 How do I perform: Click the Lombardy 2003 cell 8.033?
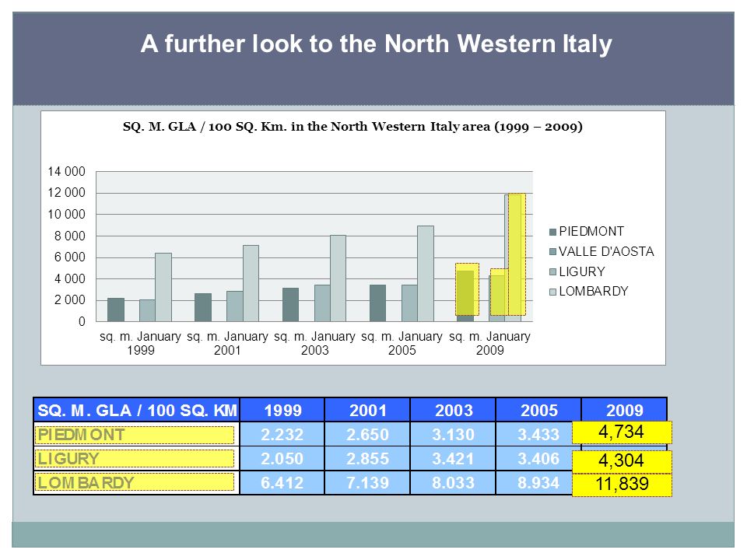point(454,483)
